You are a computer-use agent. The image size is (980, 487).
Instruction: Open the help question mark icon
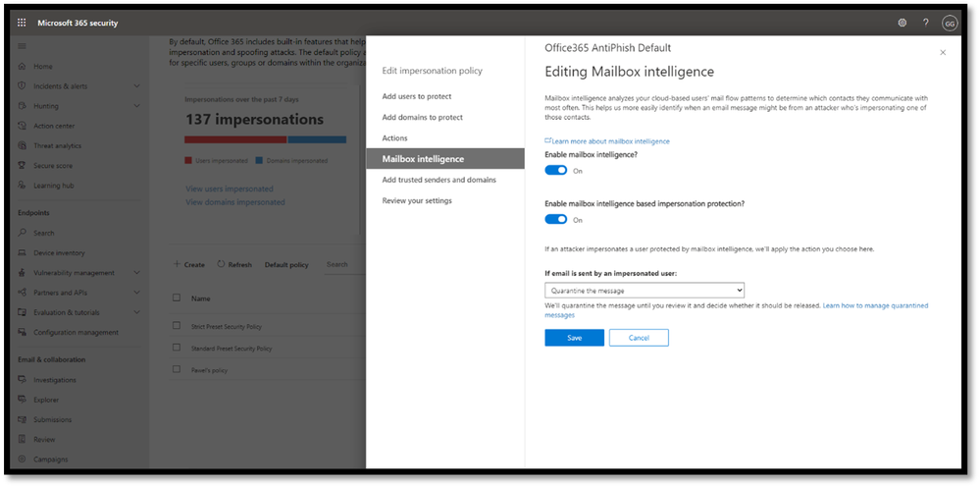click(926, 24)
